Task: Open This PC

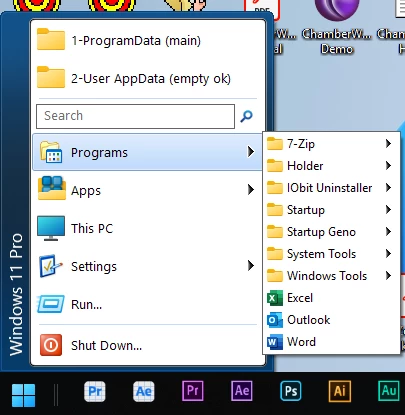Action: (x=147, y=228)
